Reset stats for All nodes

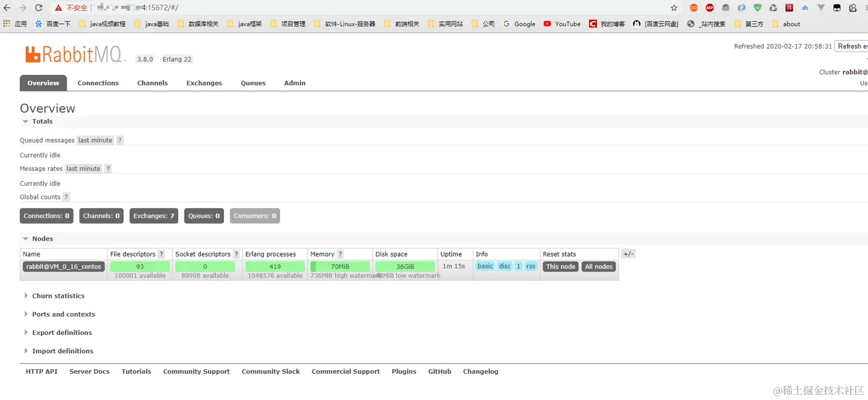(598, 267)
